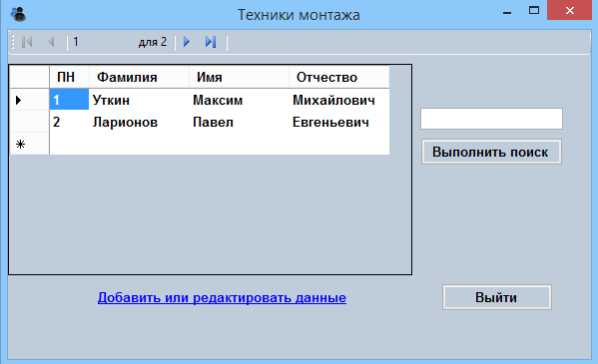
Task: Go to the first record in navigator
Action: tap(27, 42)
